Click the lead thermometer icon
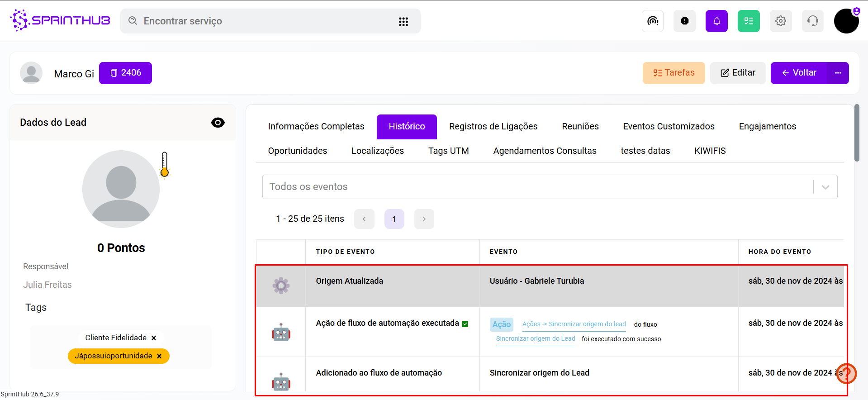 coord(165,164)
